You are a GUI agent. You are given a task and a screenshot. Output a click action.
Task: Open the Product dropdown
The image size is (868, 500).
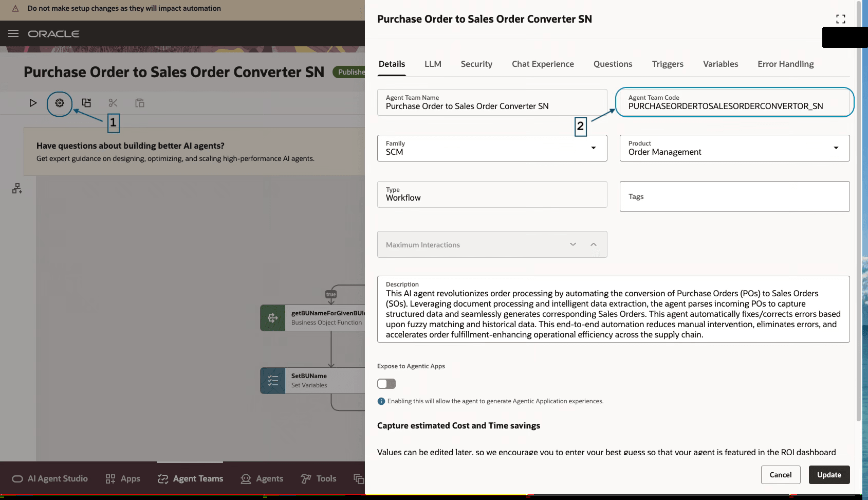[734, 148]
